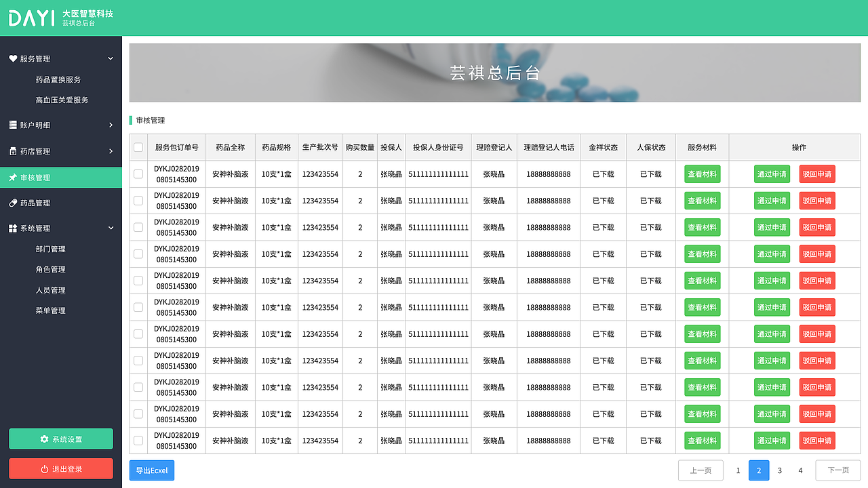868x488 pixels.
Task: Check the checkbox of the second data row
Action: [x=138, y=201]
